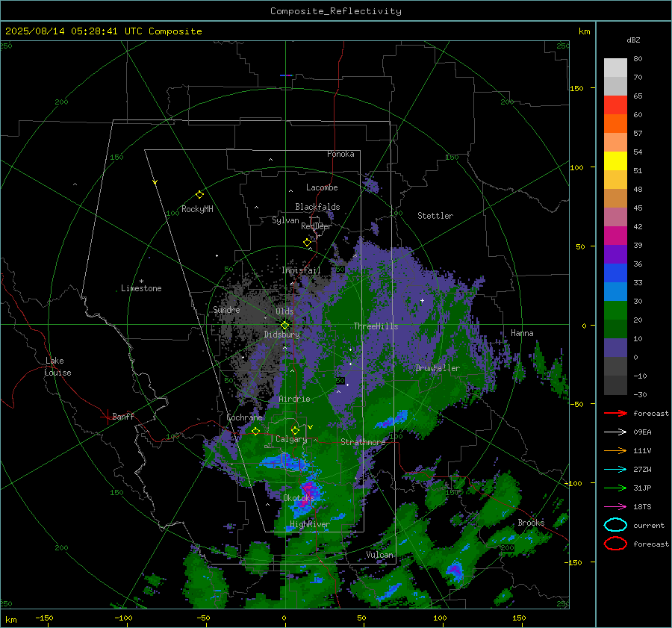The height and width of the screenshot is (628, 672).
Task: Click the green 31JP arrow icon
Action: tap(615, 488)
